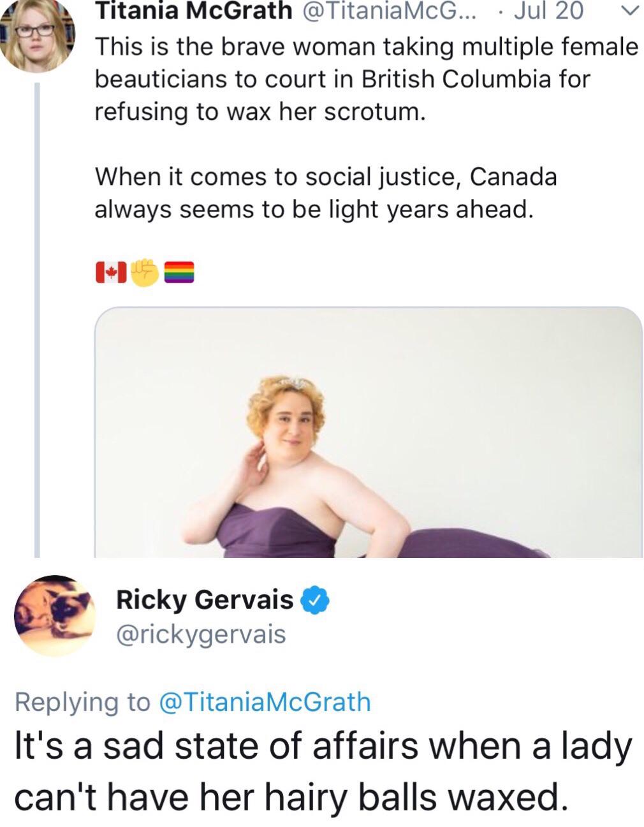Open the @TitaniaMcGrath mention in Replying to
The image size is (644, 827).
[x=264, y=701]
